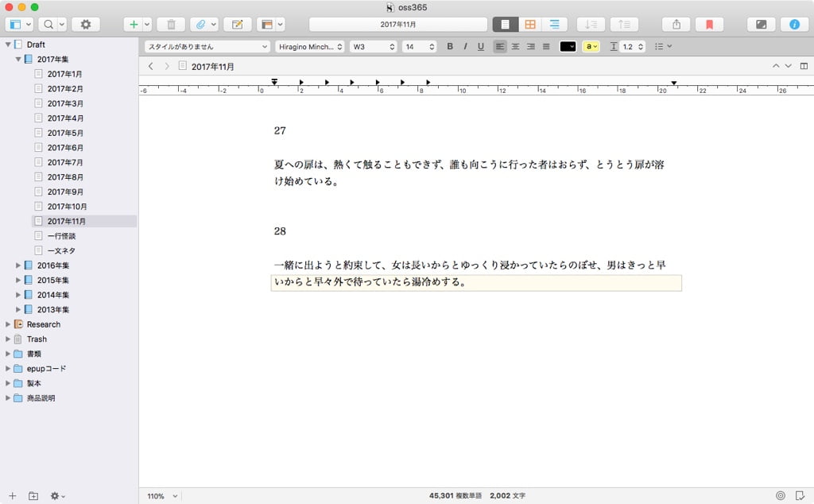Open the black text color swatch
814x504 pixels.
tap(568, 47)
